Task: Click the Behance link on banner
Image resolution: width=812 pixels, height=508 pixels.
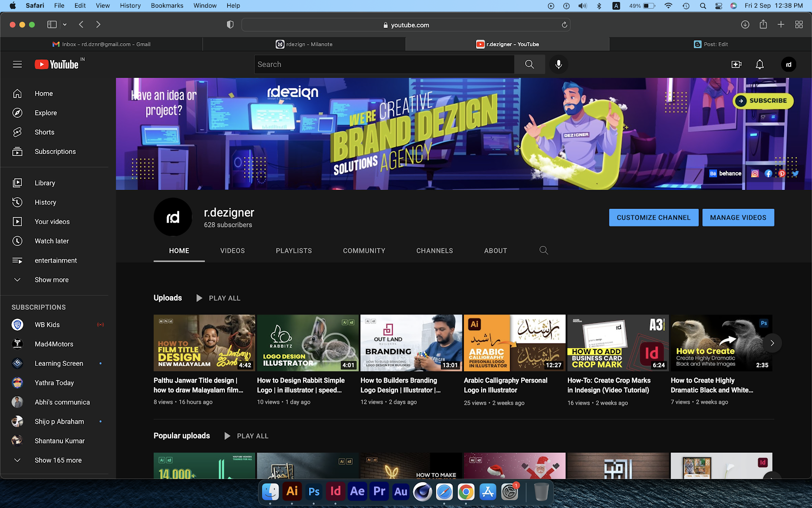Action: pos(726,174)
